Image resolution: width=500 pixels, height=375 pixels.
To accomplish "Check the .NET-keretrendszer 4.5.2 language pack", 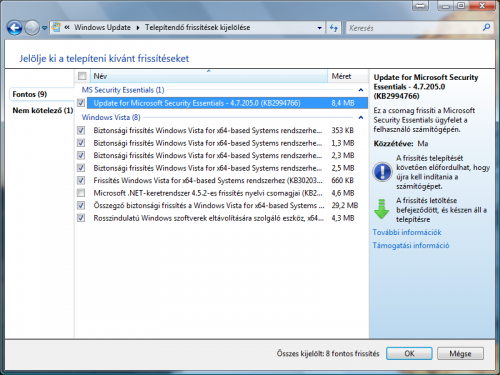I will [x=81, y=193].
